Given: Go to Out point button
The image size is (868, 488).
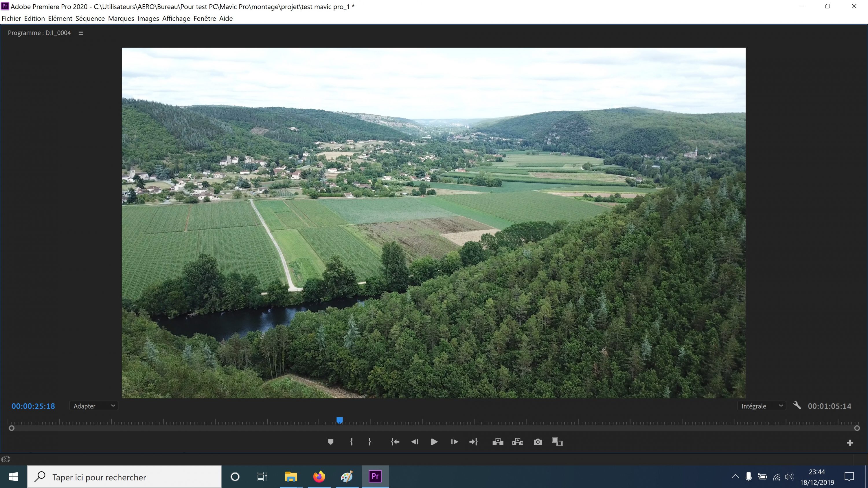Looking at the screenshot, I should [473, 442].
